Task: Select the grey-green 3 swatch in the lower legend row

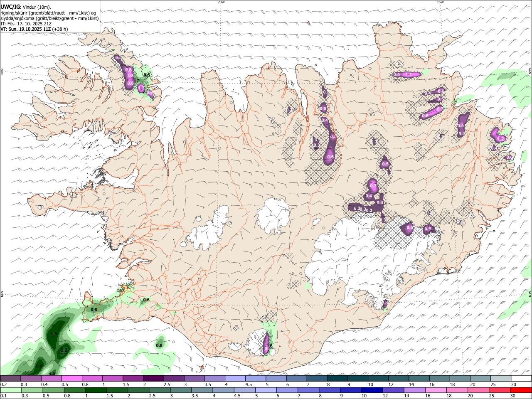Action: (180, 390)
